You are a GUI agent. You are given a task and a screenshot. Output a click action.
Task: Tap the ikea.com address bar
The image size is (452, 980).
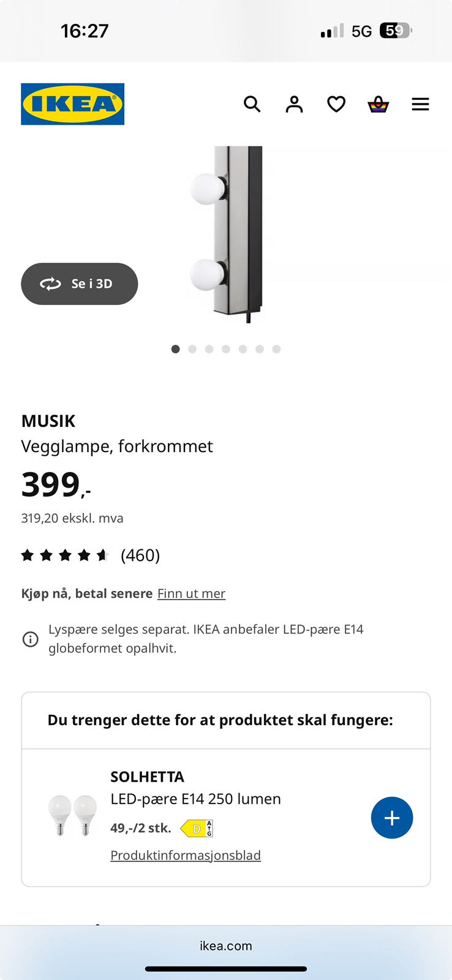click(226, 946)
